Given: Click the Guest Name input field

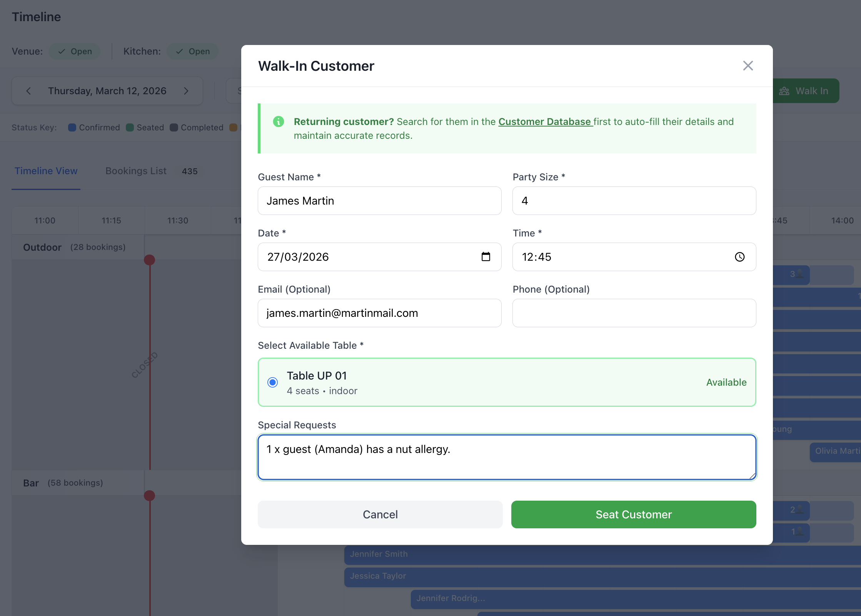Looking at the screenshot, I should pos(379,201).
